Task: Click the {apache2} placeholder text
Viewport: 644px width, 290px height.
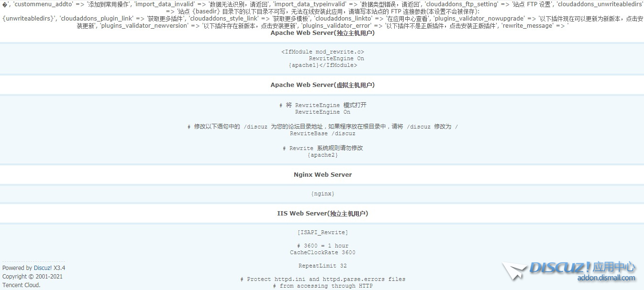Action: 322,155
